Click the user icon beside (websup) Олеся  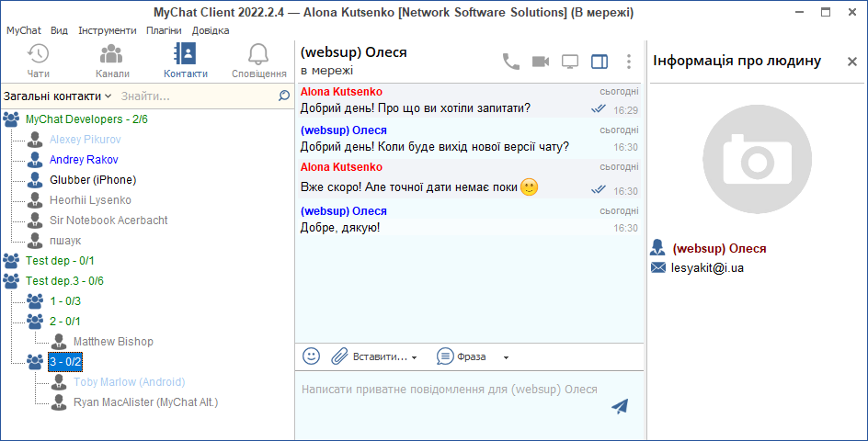click(658, 248)
